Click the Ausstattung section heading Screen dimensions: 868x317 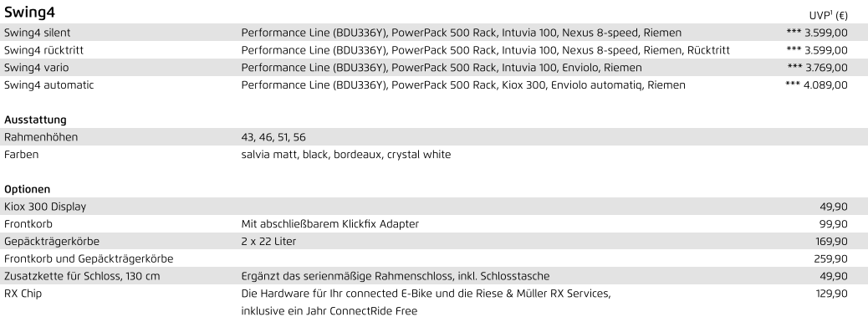(x=35, y=120)
